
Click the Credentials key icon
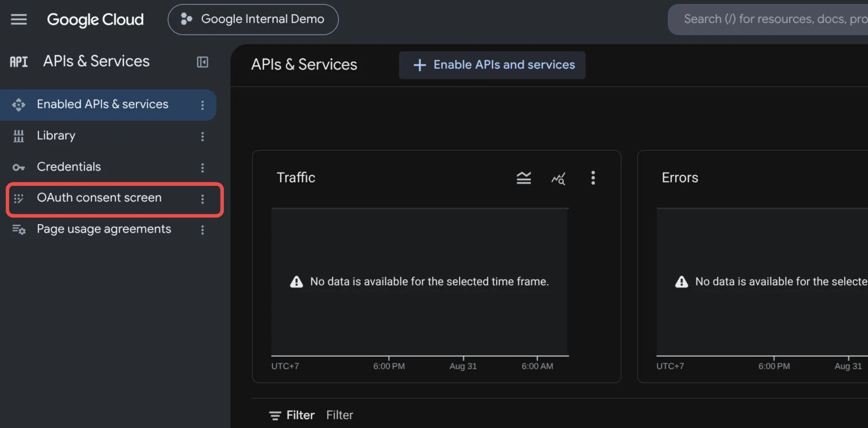tap(19, 168)
